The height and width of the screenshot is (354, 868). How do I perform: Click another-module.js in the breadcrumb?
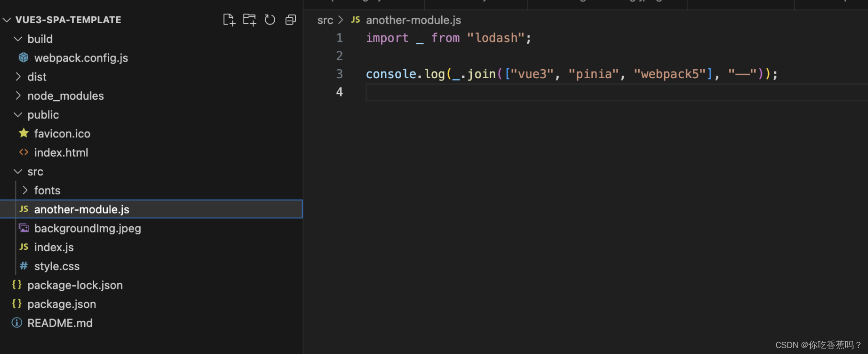pos(414,20)
